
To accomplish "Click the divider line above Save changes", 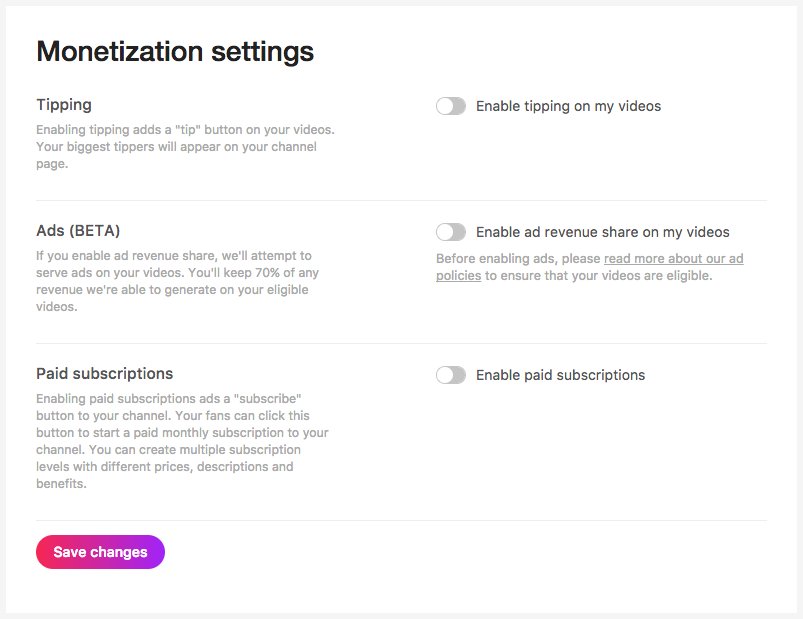I will coord(401,520).
